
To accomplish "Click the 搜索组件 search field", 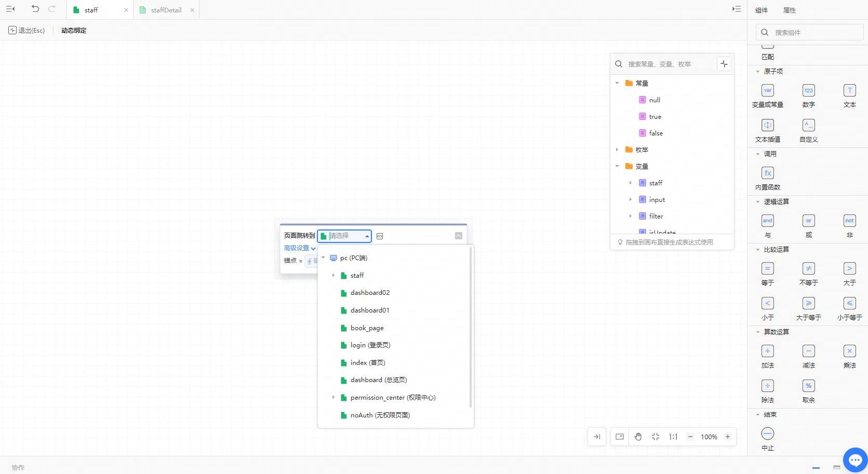I will (809, 32).
